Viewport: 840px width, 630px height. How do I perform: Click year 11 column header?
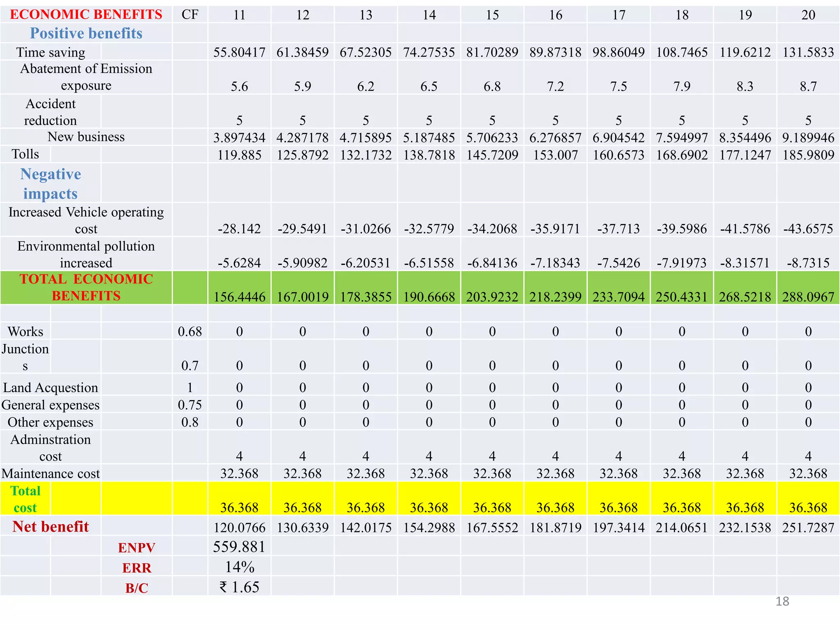pos(240,15)
